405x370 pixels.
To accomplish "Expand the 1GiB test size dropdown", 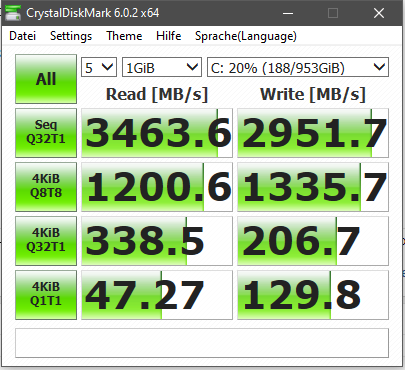I will click(x=162, y=68).
